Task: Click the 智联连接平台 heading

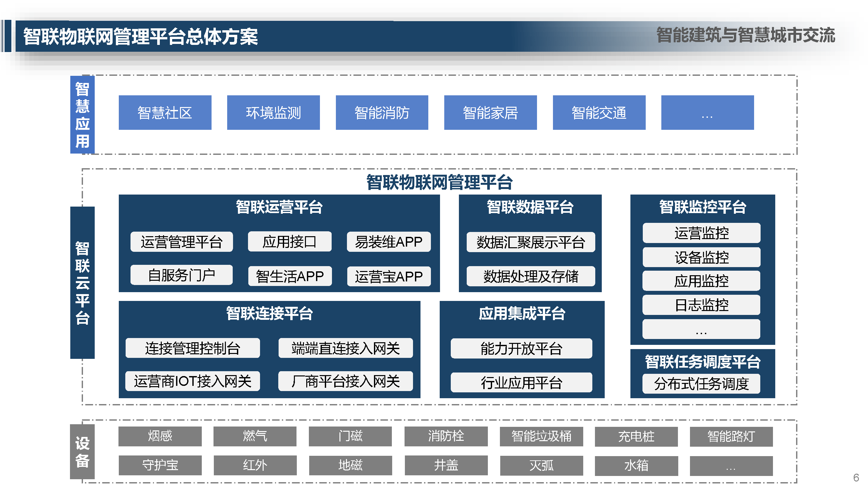Action: pos(269,313)
